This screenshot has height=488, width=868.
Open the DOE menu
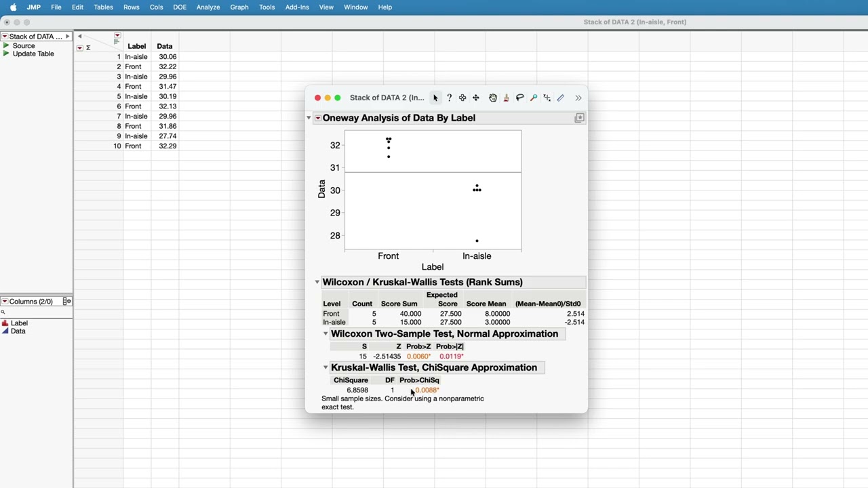pos(180,7)
